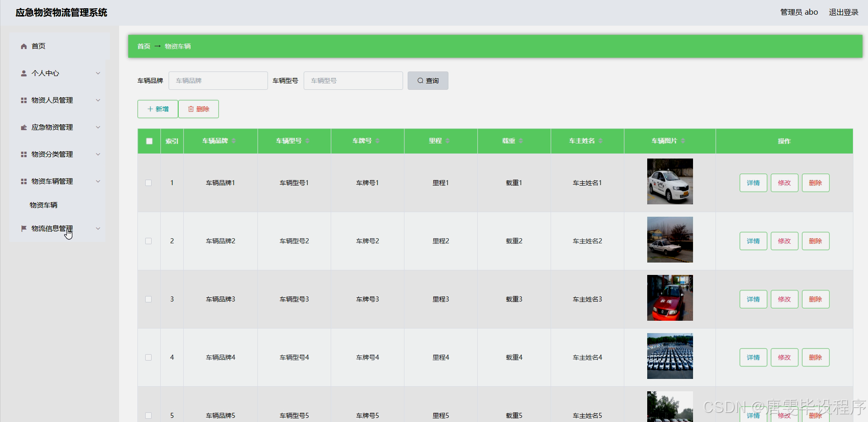The width and height of the screenshot is (868, 422).
Task: Click the person icon beside 个人中心
Action: pos(24,73)
